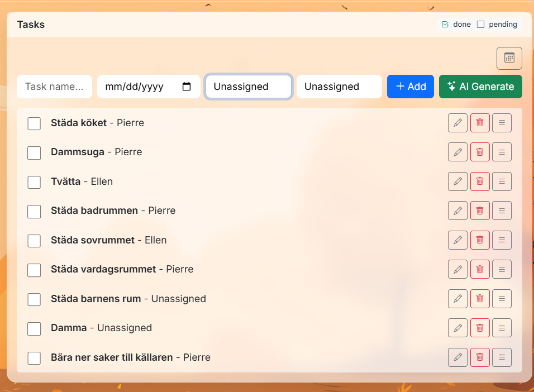Click the mm/dd/yyyy date field
Viewport: 534px width, 392px height.
tap(149, 87)
